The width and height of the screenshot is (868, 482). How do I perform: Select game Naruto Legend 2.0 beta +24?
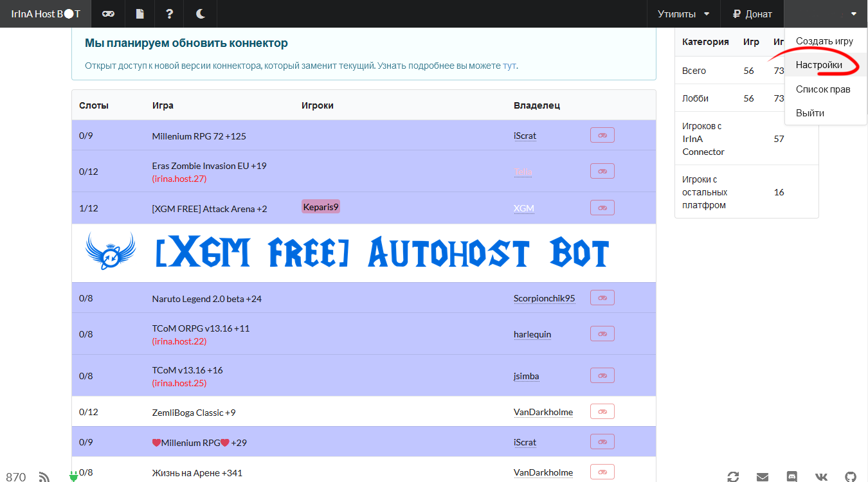tap(207, 298)
